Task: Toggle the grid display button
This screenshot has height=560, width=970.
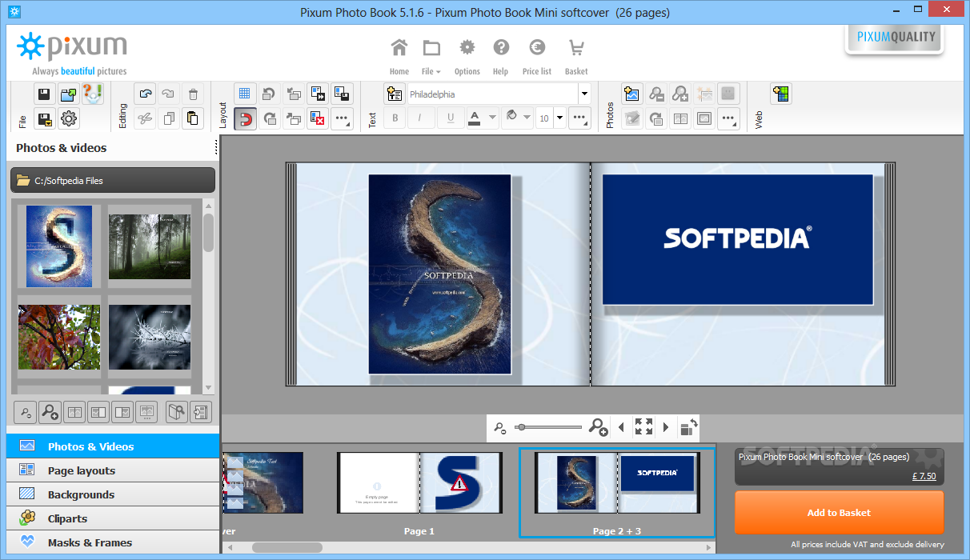Action: point(246,94)
